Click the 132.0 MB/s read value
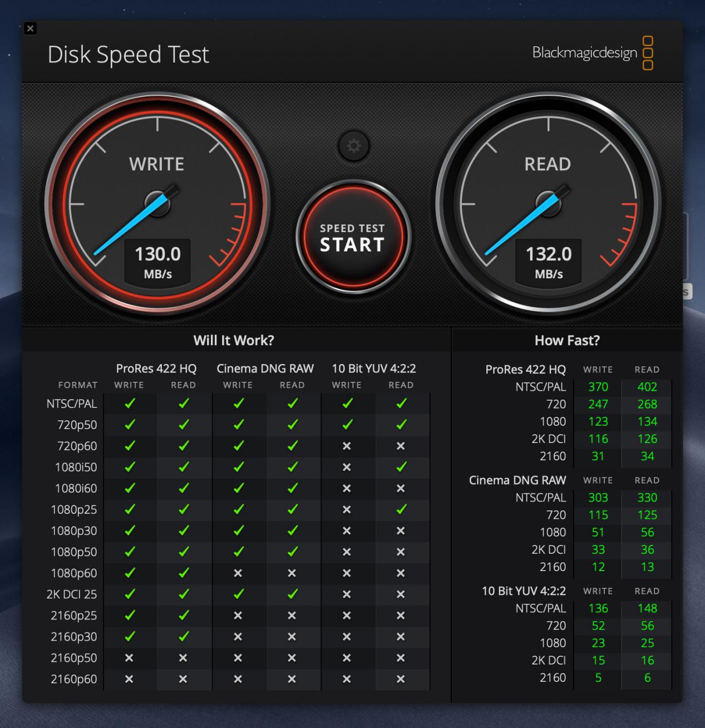This screenshot has width=705, height=728. pos(549,262)
